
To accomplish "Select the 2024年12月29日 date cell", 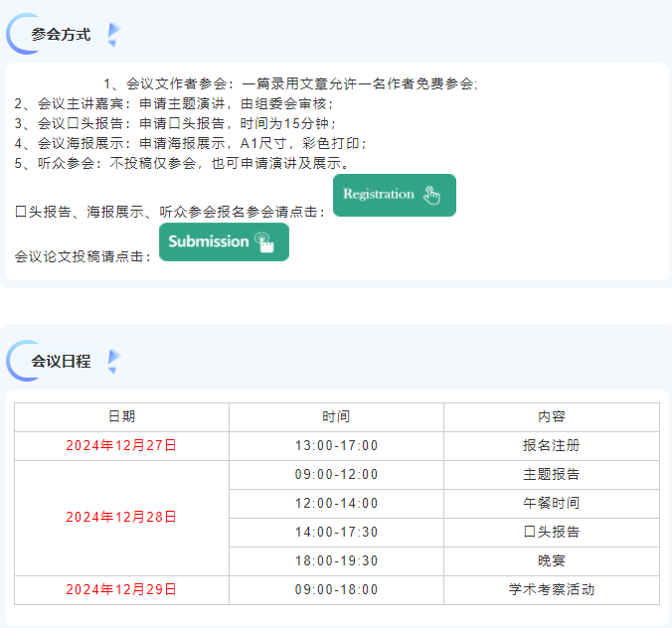I will 121,590.
